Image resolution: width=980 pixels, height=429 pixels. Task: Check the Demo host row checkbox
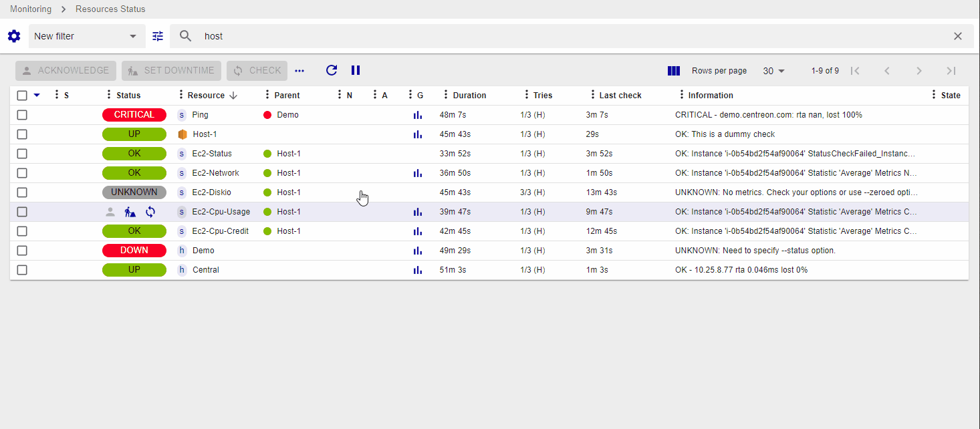22,251
